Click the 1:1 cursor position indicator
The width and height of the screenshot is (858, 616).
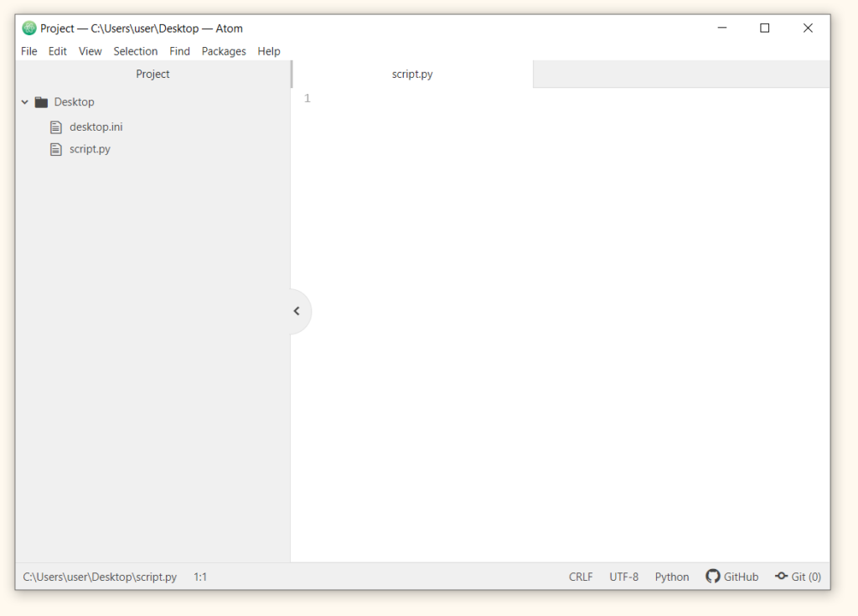pyautogui.click(x=200, y=577)
